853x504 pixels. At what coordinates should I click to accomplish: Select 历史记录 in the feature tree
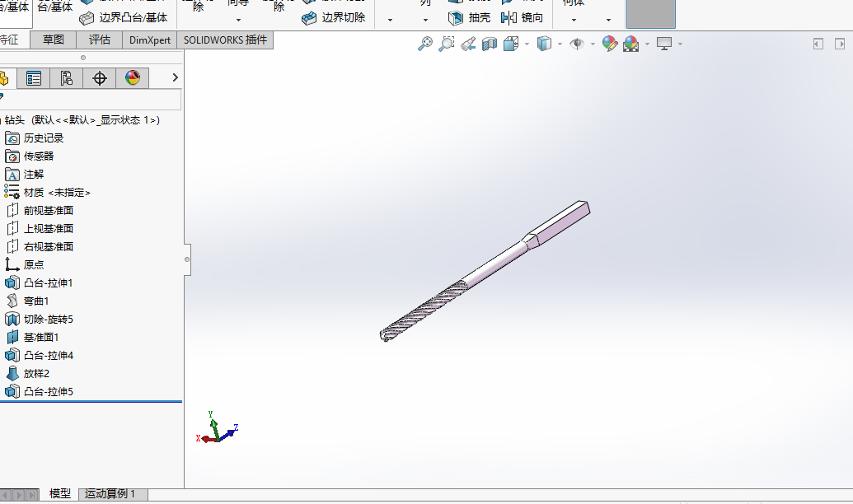[35, 138]
